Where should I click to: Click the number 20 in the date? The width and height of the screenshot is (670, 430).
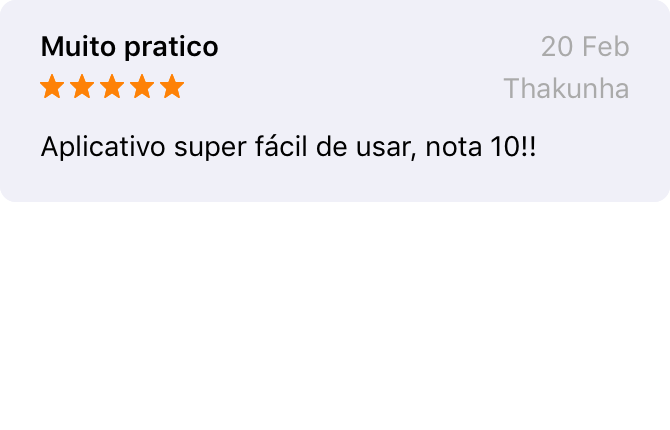pyautogui.click(x=557, y=47)
